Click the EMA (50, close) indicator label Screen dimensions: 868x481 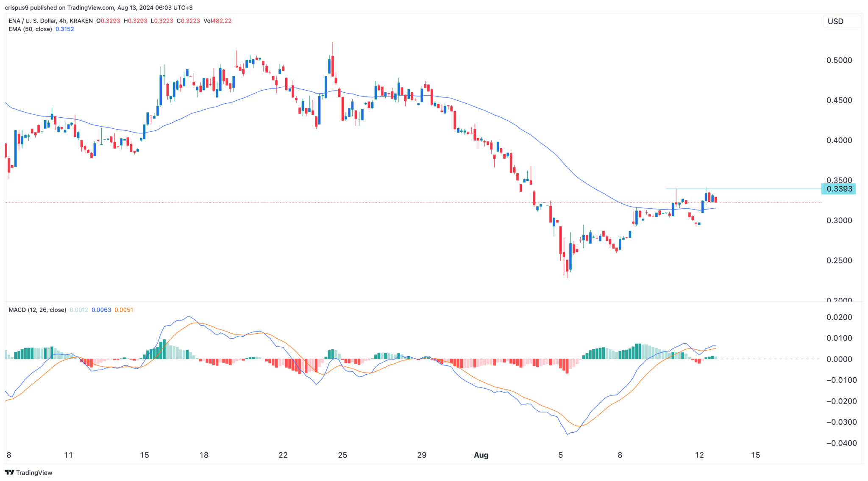(x=31, y=29)
